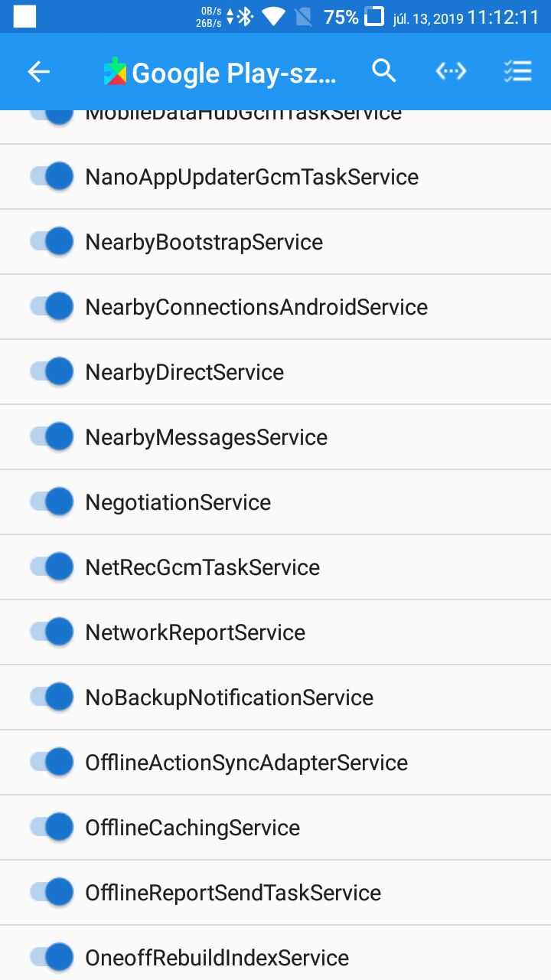Tap the Bluetooth status bar icon
Screen dimensions: 551x980
pos(245,17)
